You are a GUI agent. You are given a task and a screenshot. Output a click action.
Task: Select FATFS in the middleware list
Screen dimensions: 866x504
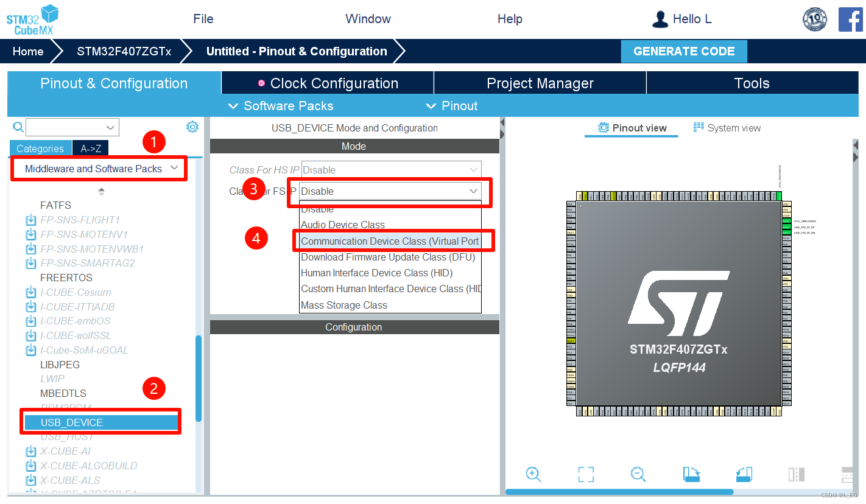coord(55,205)
